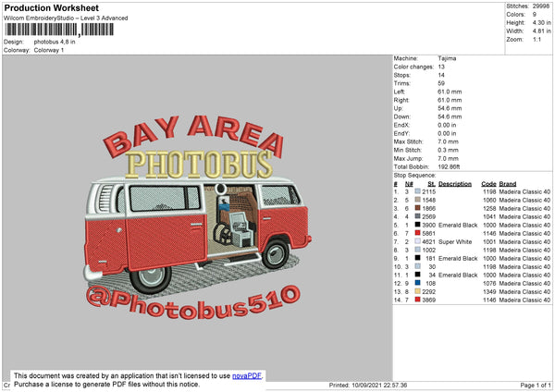Click the 'Code' column header
Screen dimensions: 555x392
pyautogui.click(x=488, y=184)
